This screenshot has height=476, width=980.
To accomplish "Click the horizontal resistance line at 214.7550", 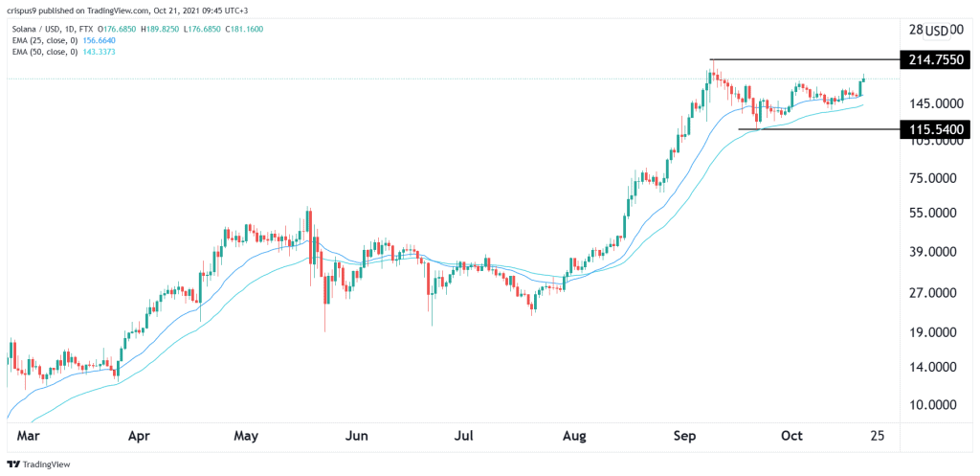I will (x=804, y=60).
